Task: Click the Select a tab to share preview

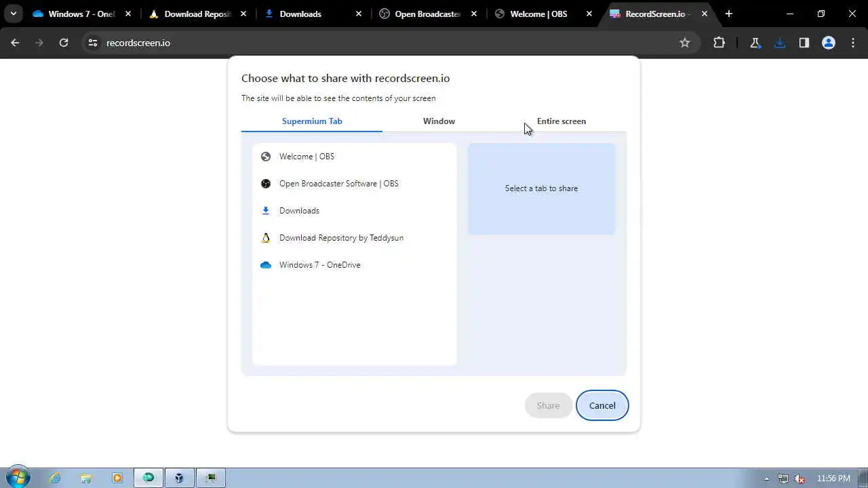Action: coord(541,188)
